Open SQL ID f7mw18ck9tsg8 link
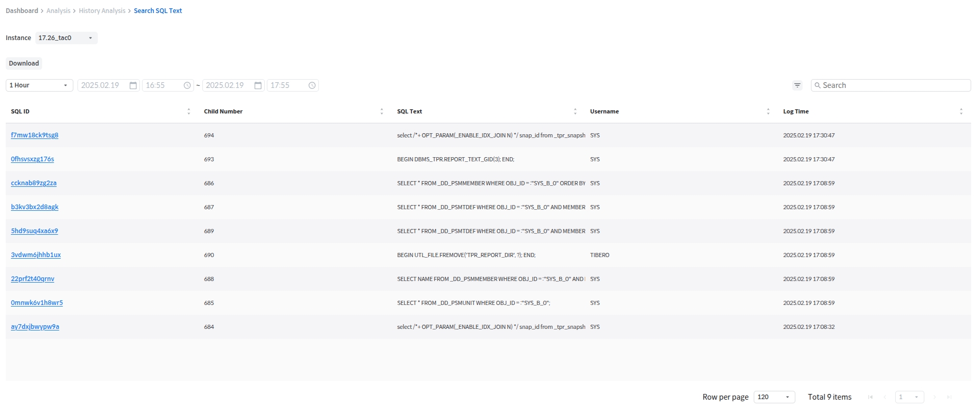 point(34,135)
